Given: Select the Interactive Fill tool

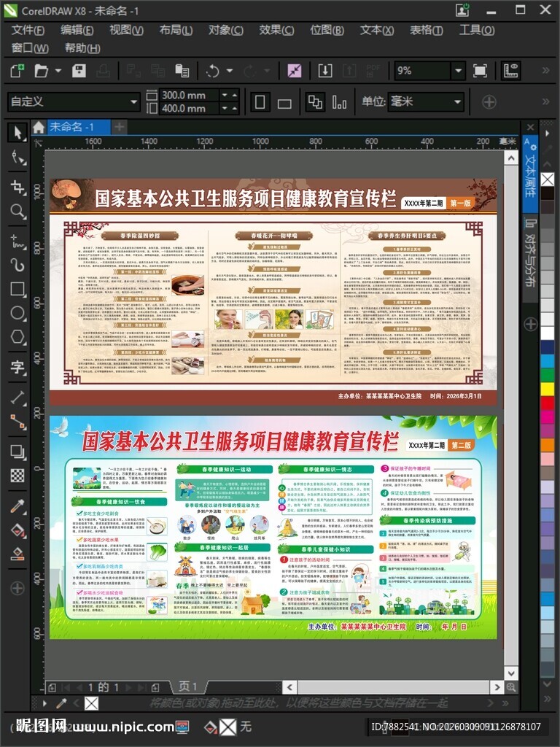Looking at the screenshot, I should 17,530.
